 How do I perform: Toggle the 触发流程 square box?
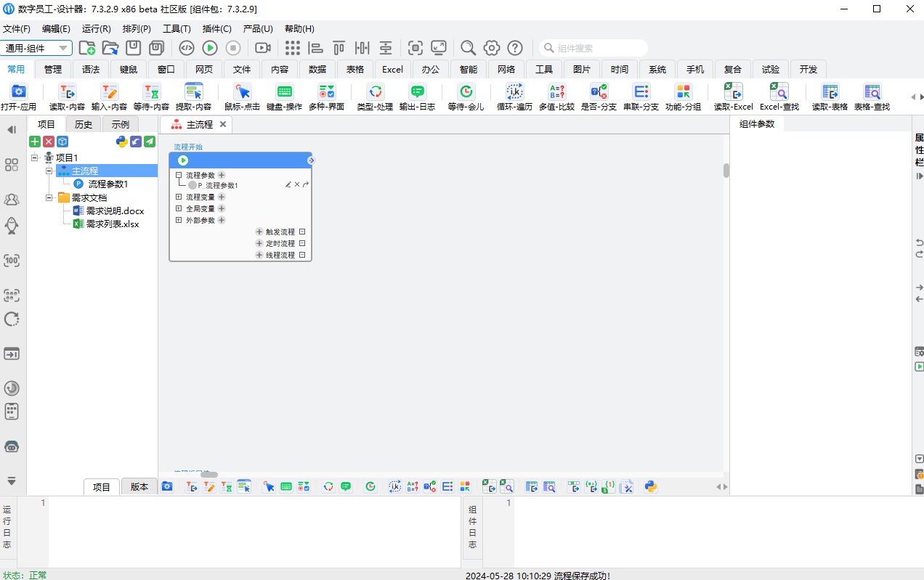pos(303,232)
